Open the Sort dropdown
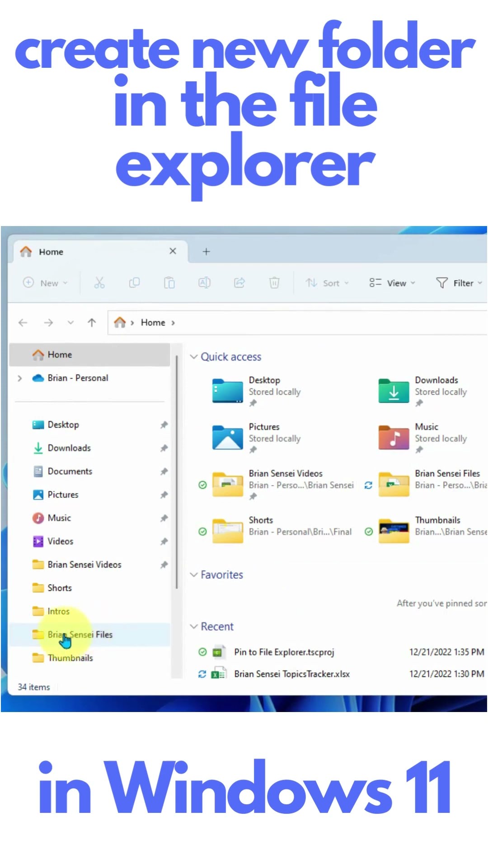 pos(327,283)
